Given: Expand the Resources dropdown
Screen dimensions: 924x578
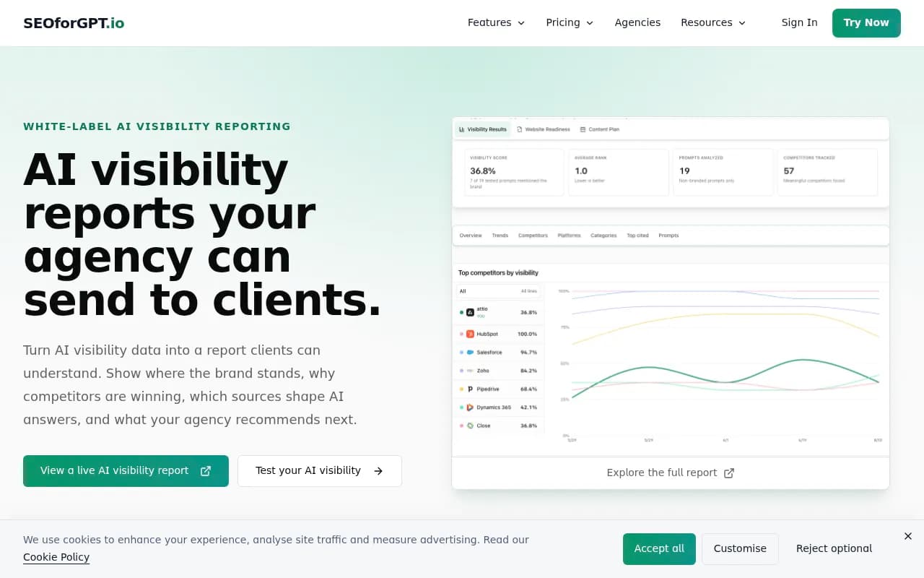Looking at the screenshot, I should point(713,22).
